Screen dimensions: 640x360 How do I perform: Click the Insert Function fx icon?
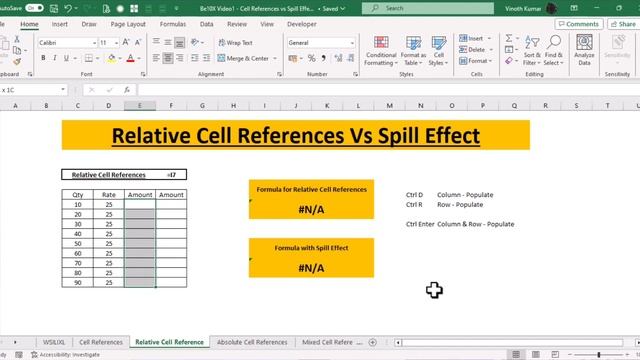(127, 90)
